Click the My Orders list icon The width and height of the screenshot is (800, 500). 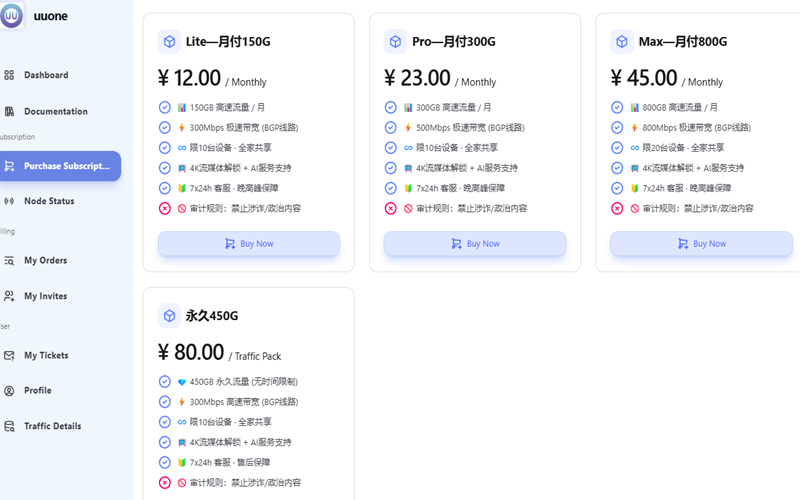pos(9,261)
